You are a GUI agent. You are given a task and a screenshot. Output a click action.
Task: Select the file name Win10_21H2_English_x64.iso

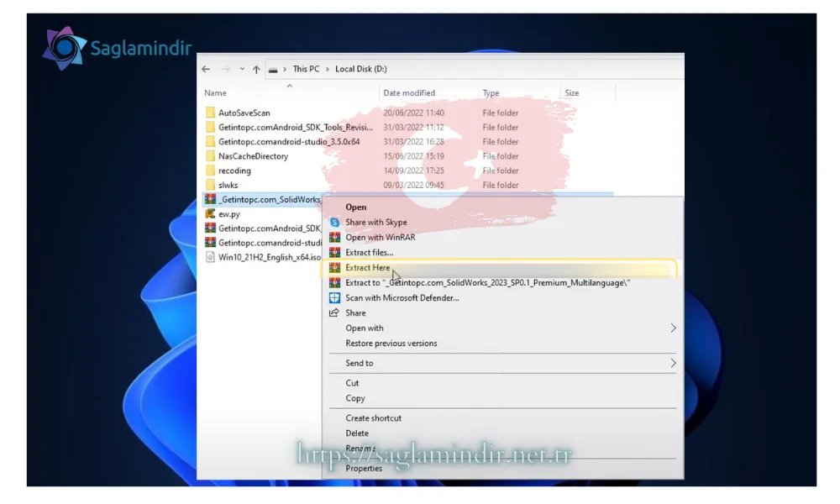click(270, 258)
